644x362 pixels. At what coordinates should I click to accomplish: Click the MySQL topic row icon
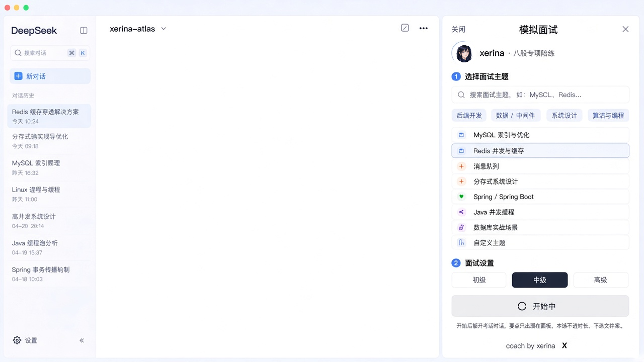461,135
